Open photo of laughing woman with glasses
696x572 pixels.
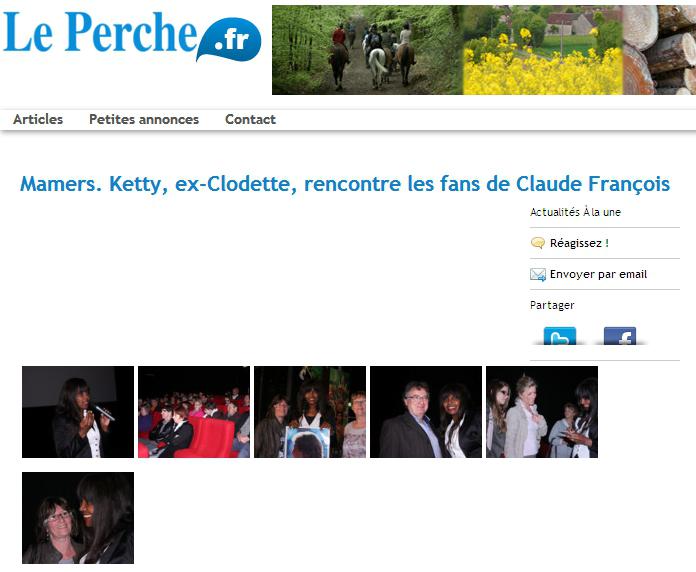coord(78,518)
